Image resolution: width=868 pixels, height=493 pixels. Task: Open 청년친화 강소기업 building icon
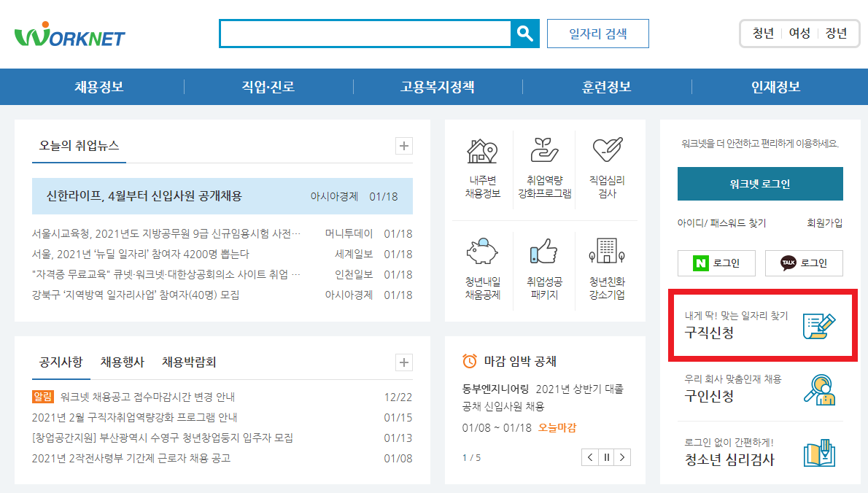(x=607, y=251)
